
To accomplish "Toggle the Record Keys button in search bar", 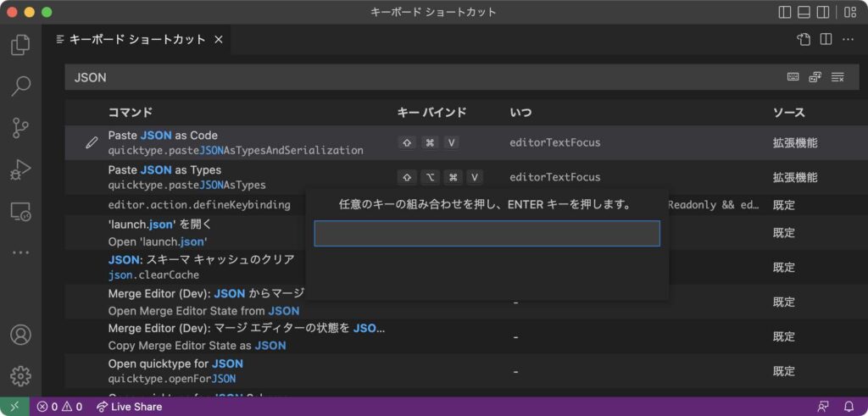I will pyautogui.click(x=793, y=77).
